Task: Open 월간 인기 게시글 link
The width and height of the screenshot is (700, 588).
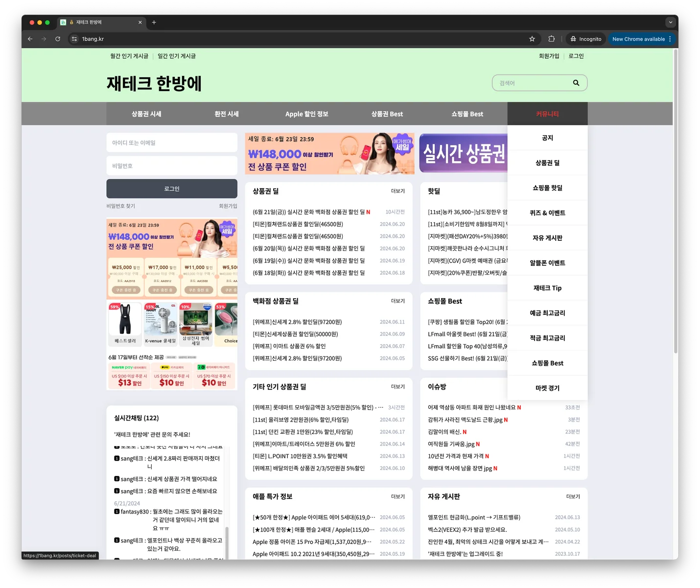Action: click(x=129, y=56)
